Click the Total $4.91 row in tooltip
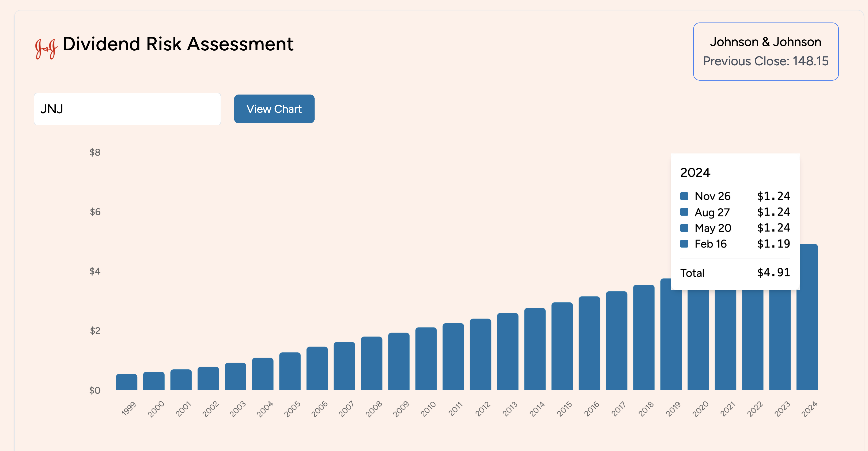Viewport: 868px width, 451px height. coord(735,273)
